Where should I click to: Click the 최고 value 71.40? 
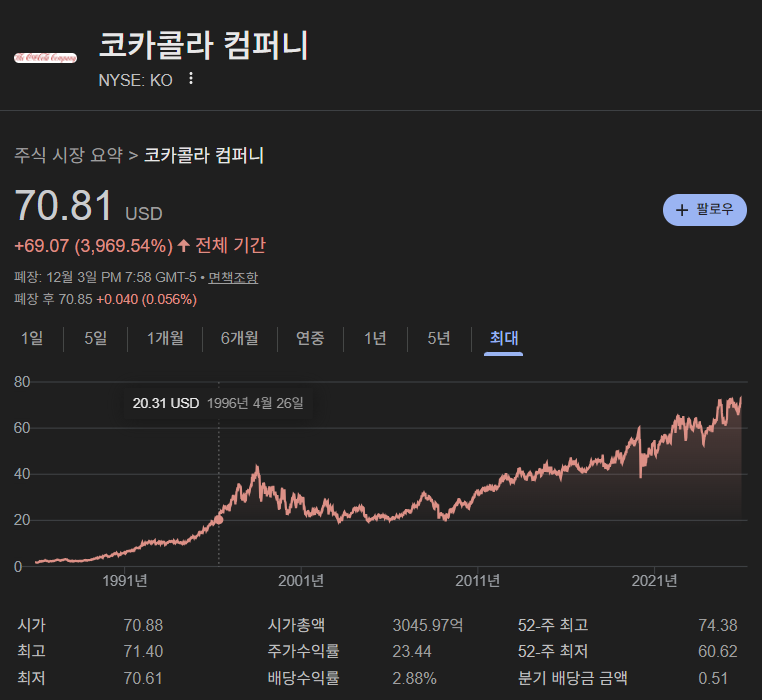(x=143, y=651)
